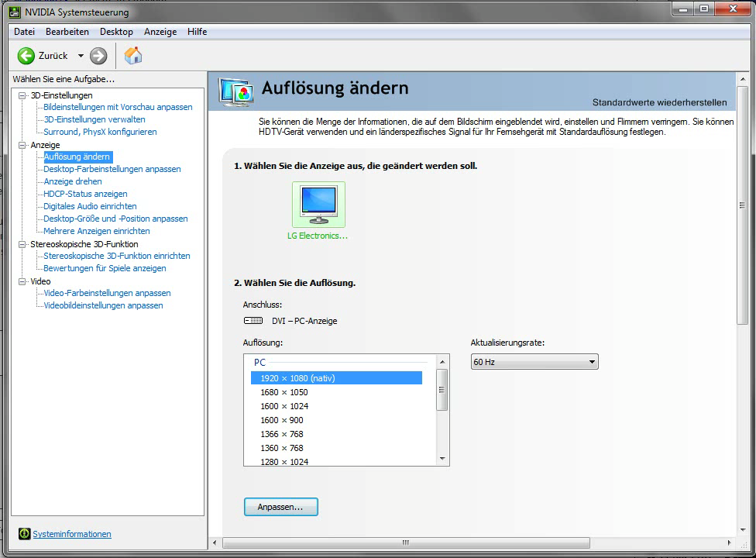
Task: Collapse the 3D-Einstellungen tree node
Action: pos(22,95)
